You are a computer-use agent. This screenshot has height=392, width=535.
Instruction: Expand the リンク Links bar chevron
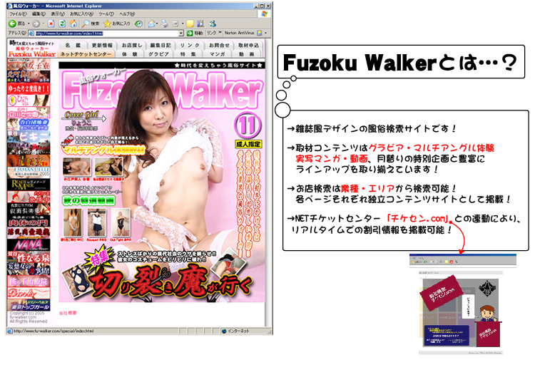(220, 33)
